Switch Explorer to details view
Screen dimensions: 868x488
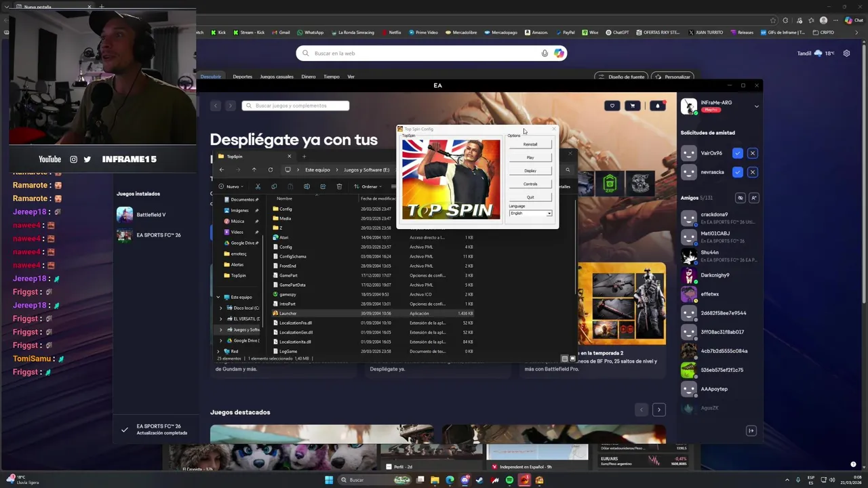(x=565, y=359)
